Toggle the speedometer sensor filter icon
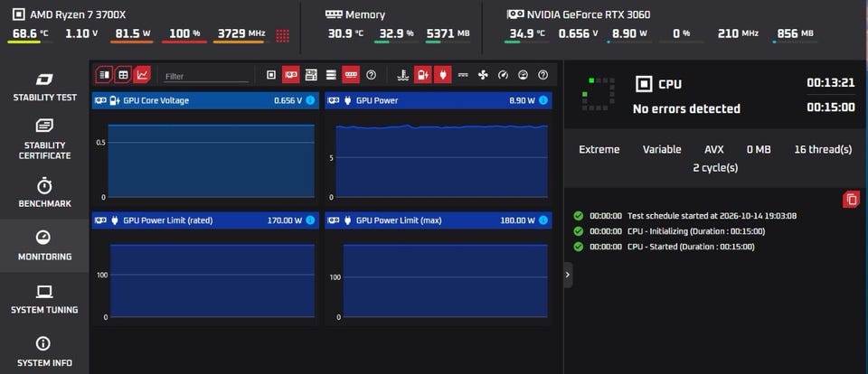868x374 pixels. [503, 74]
